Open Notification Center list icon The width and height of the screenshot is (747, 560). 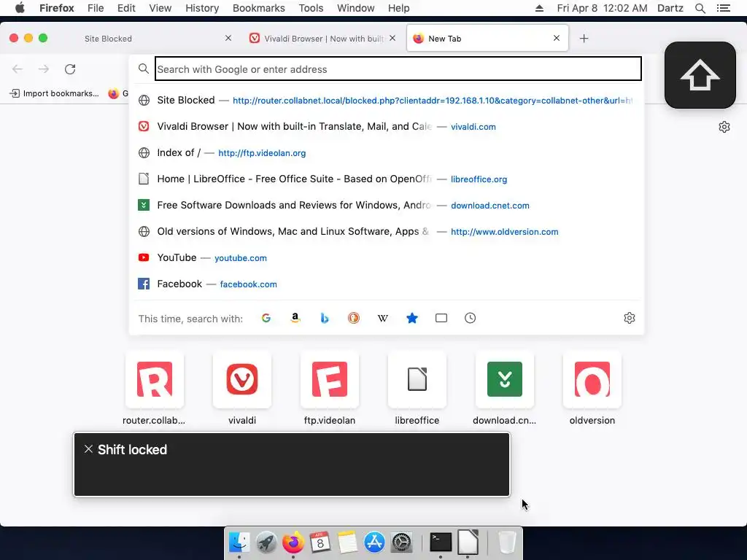pos(724,8)
